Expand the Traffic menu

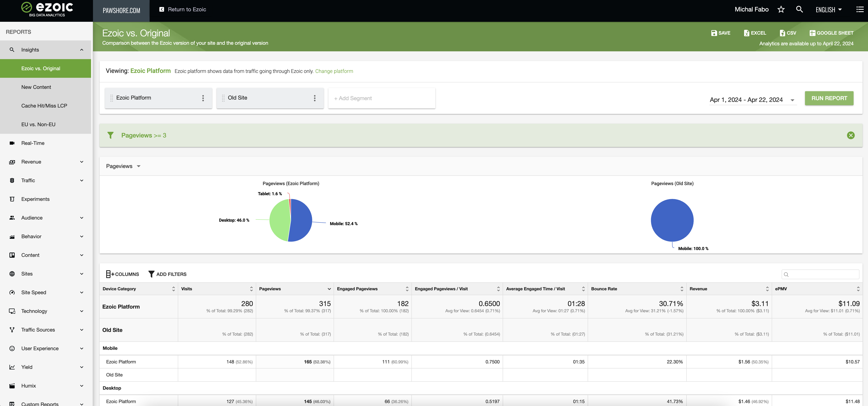coord(82,181)
